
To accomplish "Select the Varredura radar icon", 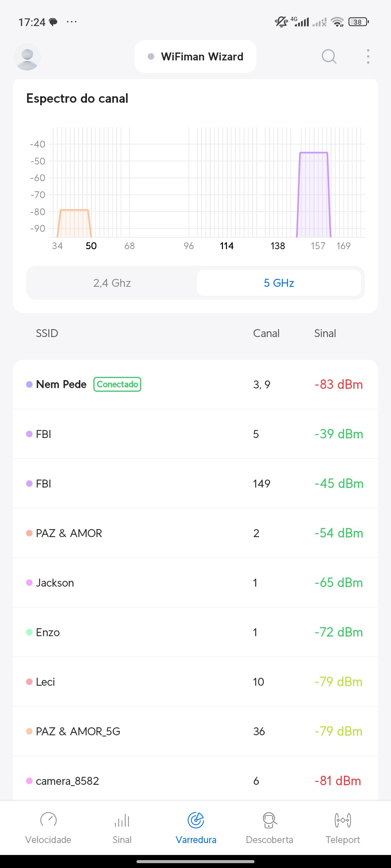I will pos(196,820).
